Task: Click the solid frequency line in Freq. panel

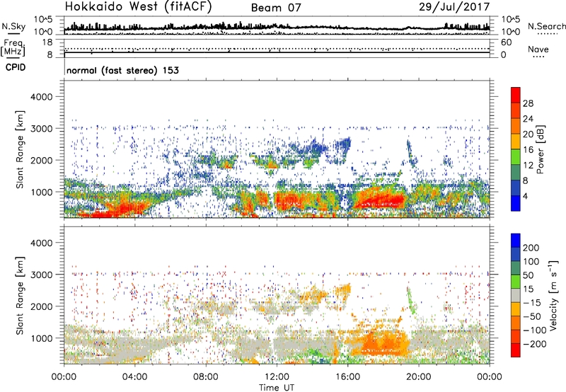Action: pyautogui.click(x=277, y=52)
